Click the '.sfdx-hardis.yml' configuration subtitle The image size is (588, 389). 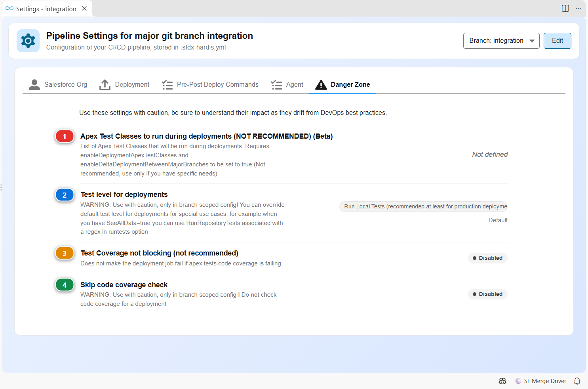click(x=136, y=48)
